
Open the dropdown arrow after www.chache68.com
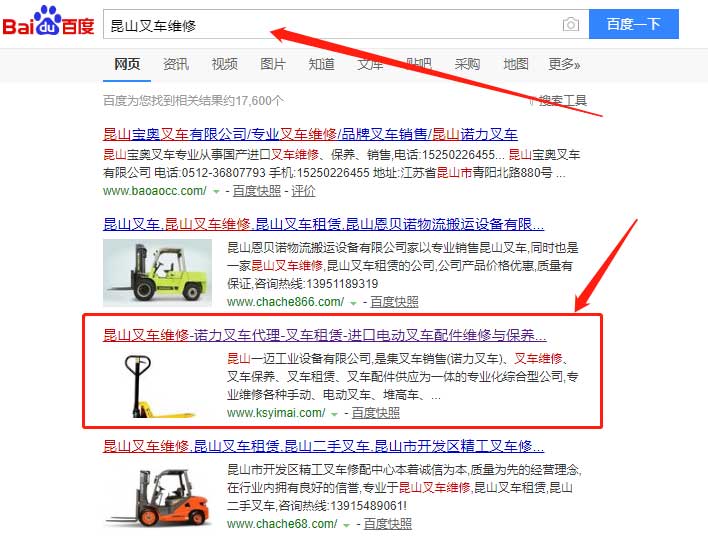coord(347,525)
